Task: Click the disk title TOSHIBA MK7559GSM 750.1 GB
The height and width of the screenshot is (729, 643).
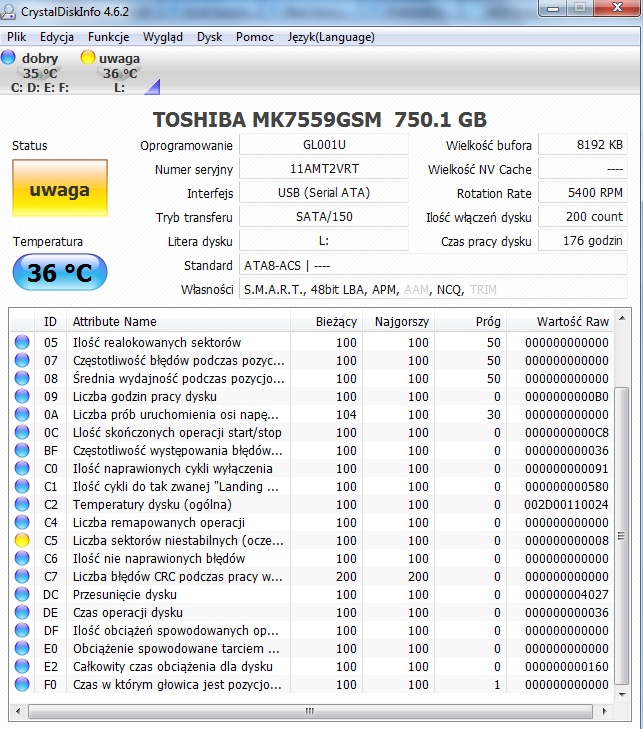Action: click(320, 119)
